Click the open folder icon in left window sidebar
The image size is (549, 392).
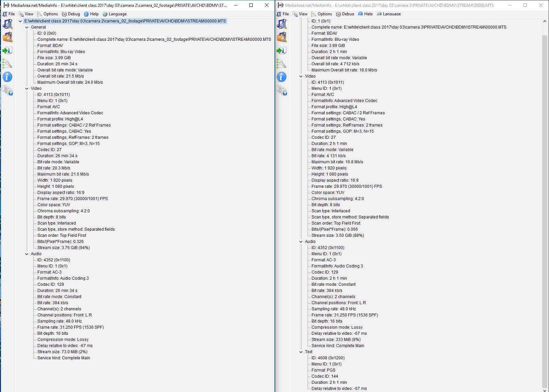coord(7,37)
